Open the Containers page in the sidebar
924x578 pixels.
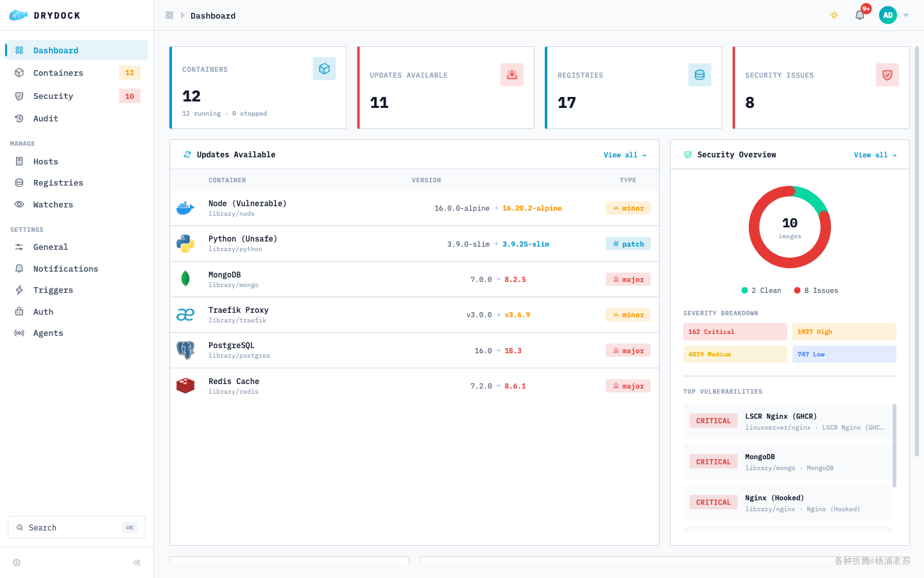pos(77,73)
